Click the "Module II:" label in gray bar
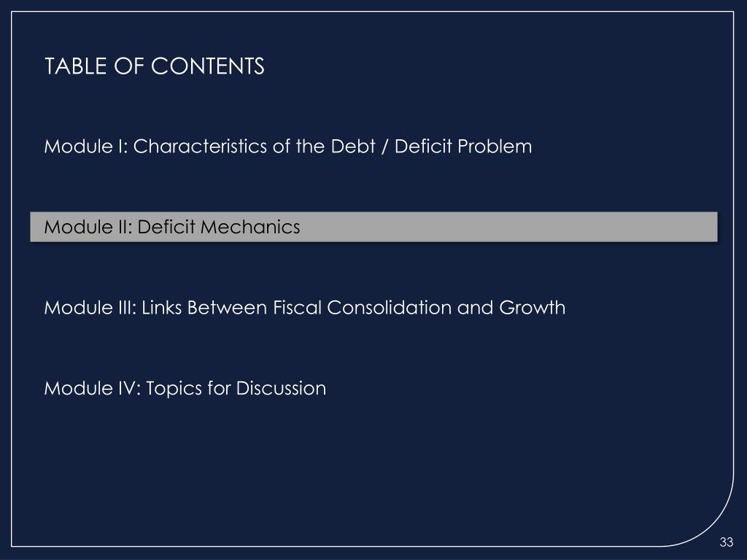The image size is (747, 560). coord(88,227)
